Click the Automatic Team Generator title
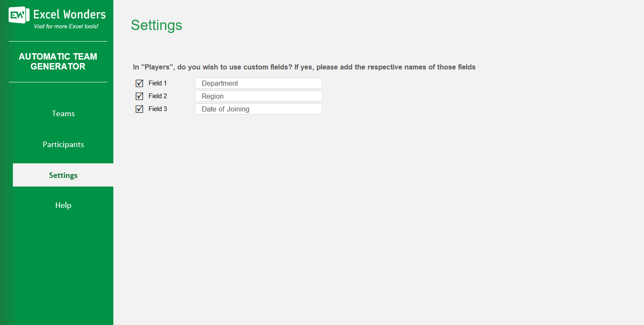The width and height of the screenshot is (644, 325). point(58,61)
